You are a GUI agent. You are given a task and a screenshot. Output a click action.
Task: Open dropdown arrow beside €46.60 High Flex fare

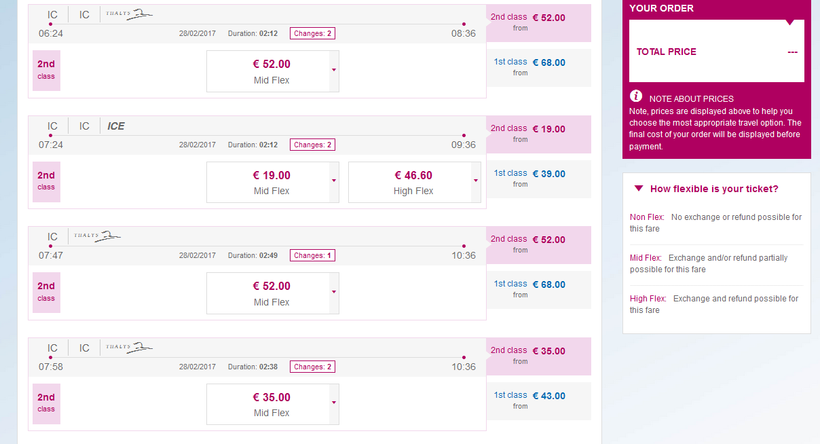475,181
